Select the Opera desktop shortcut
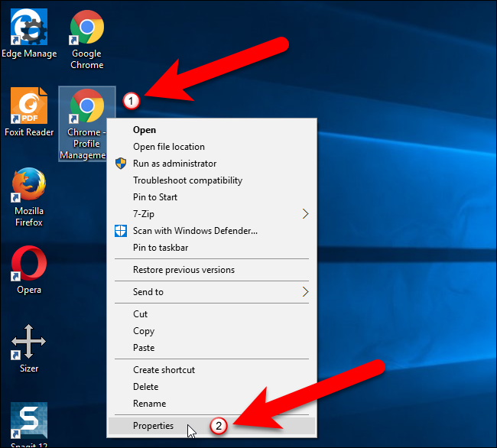This screenshot has height=448, width=497. pos(29,270)
